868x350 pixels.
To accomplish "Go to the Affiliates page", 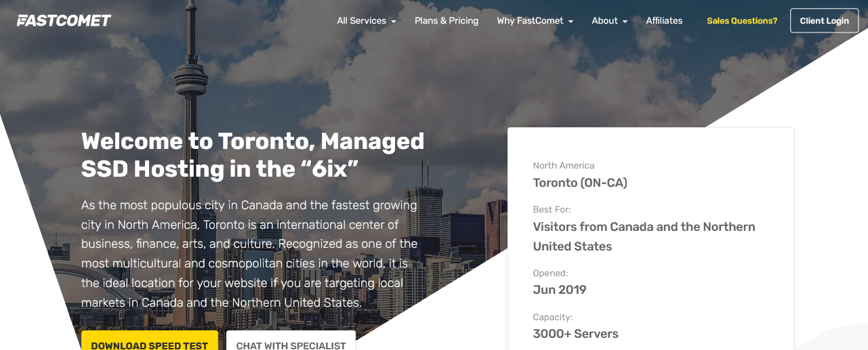I will (x=664, y=21).
